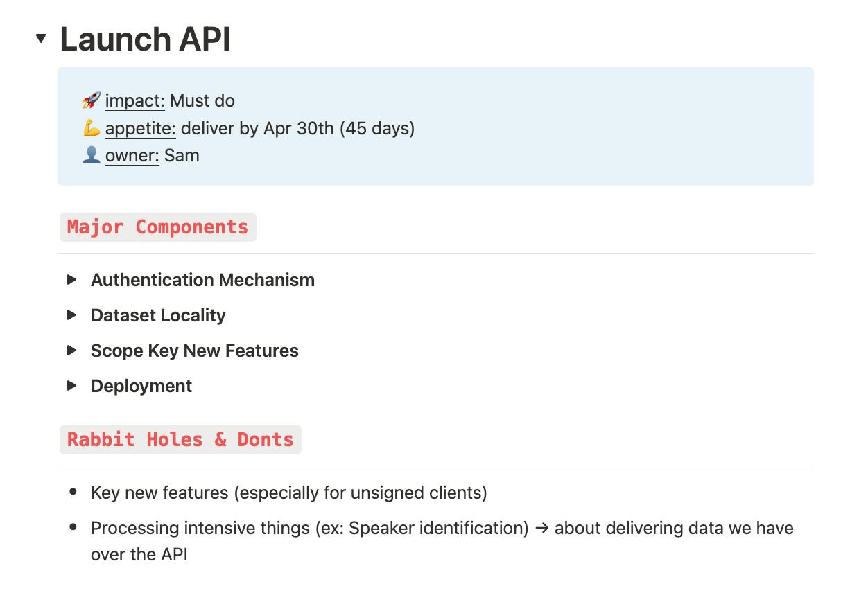Click the Rabbit Holes & Donts heading
The height and width of the screenshot is (593, 868).
(180, 440)
